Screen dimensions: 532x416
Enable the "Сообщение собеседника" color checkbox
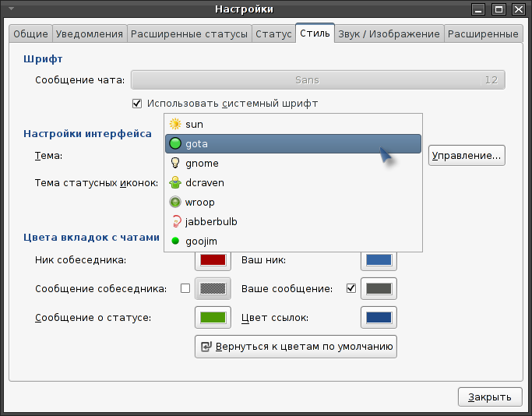[185, 288]
